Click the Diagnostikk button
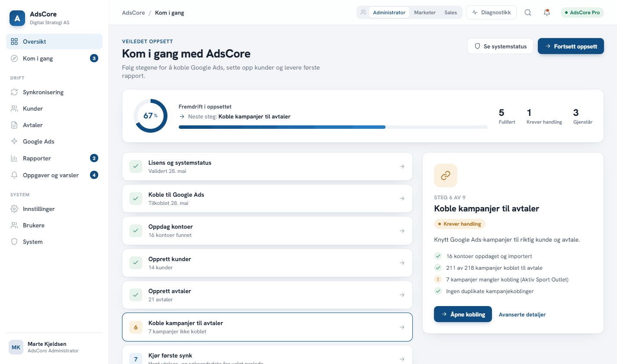 [x=491, y=13]
